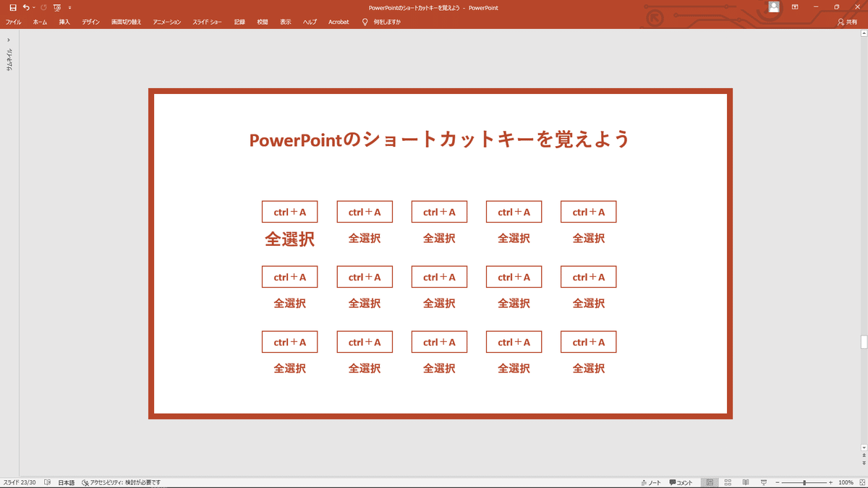Viewport: 868px width, 488px height.
Task: Start slideshow from beginning via quick access icon
Action: pos(57,7)
